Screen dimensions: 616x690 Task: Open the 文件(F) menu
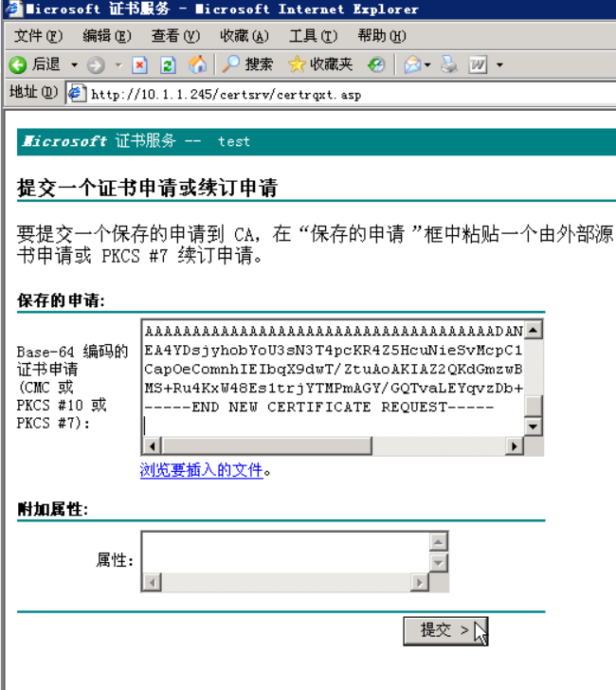point(38,36)
